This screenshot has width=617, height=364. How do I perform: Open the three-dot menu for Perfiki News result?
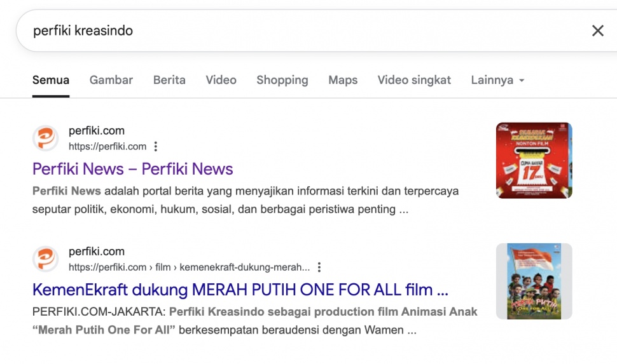tap(155, 147)
